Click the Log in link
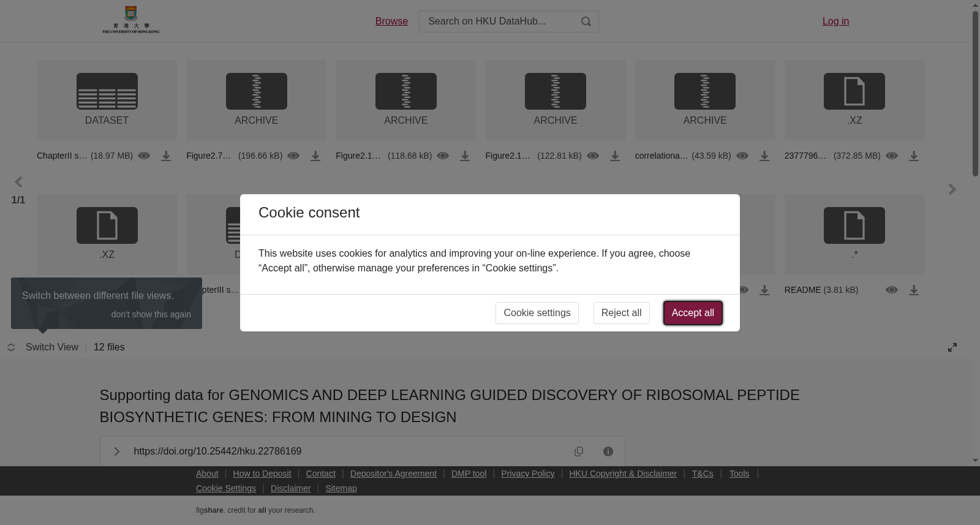This screenshot has width=980, height=525. tap(835, 21)
